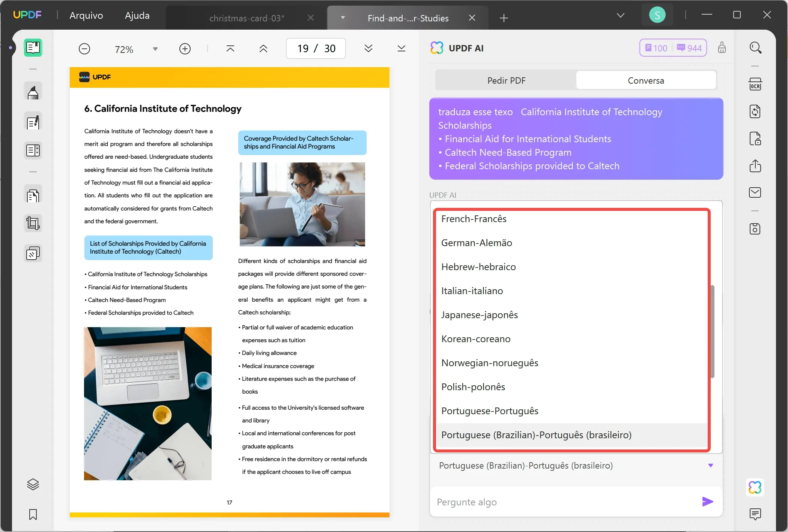Go to the previous page
This screenshot has width=788, height=532.
263,48
